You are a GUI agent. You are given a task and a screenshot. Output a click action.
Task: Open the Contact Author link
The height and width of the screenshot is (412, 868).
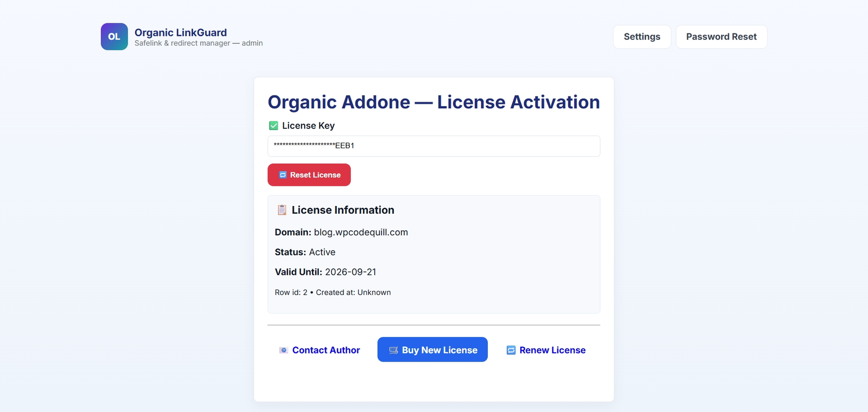pos(325,350)
